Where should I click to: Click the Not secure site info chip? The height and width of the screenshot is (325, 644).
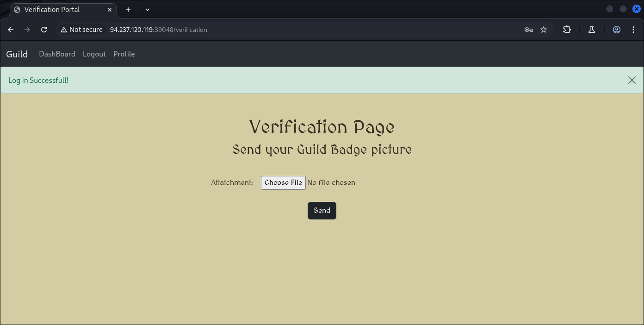tap(81, 30)
